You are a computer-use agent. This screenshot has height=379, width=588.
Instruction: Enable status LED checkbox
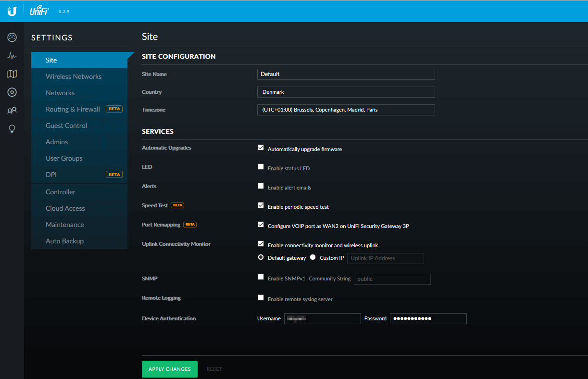pos(261,167)
